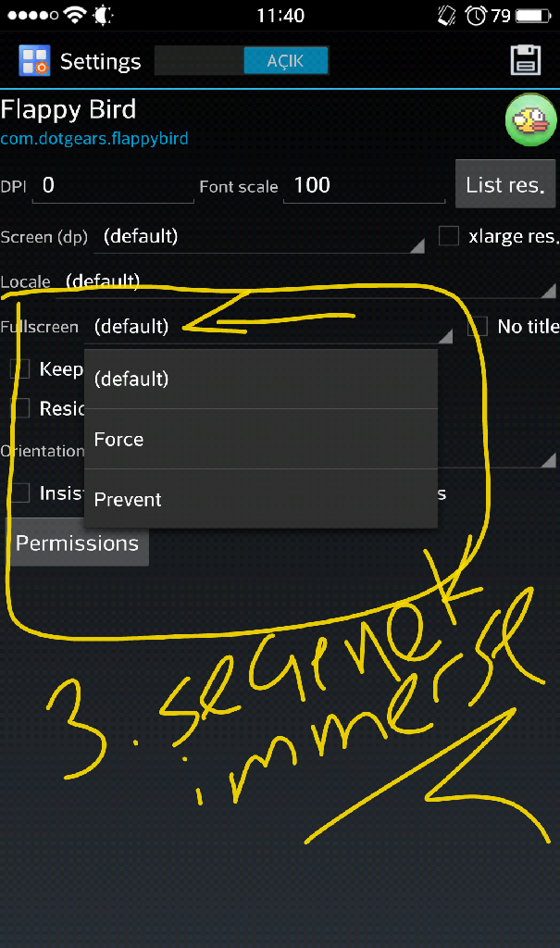The width and height of the screenshot is (560, 948).
Task: Tick the Keep checkbox
Action: [x=20, y=368]
